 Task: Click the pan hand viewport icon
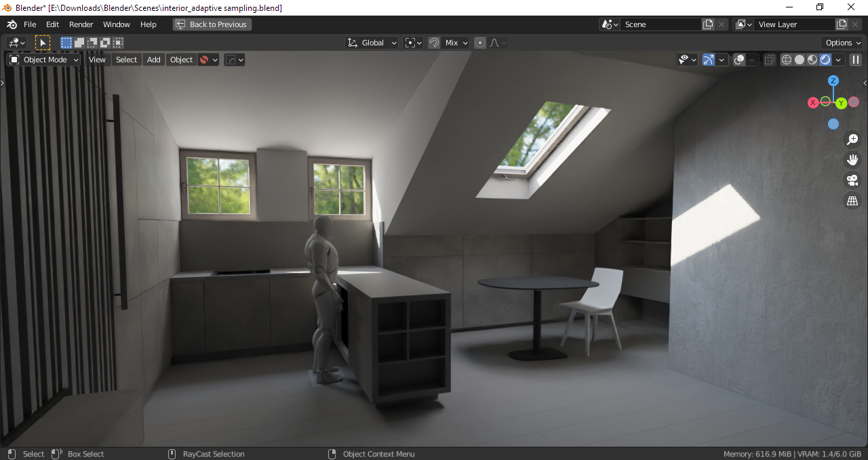[x=852, y=160]
